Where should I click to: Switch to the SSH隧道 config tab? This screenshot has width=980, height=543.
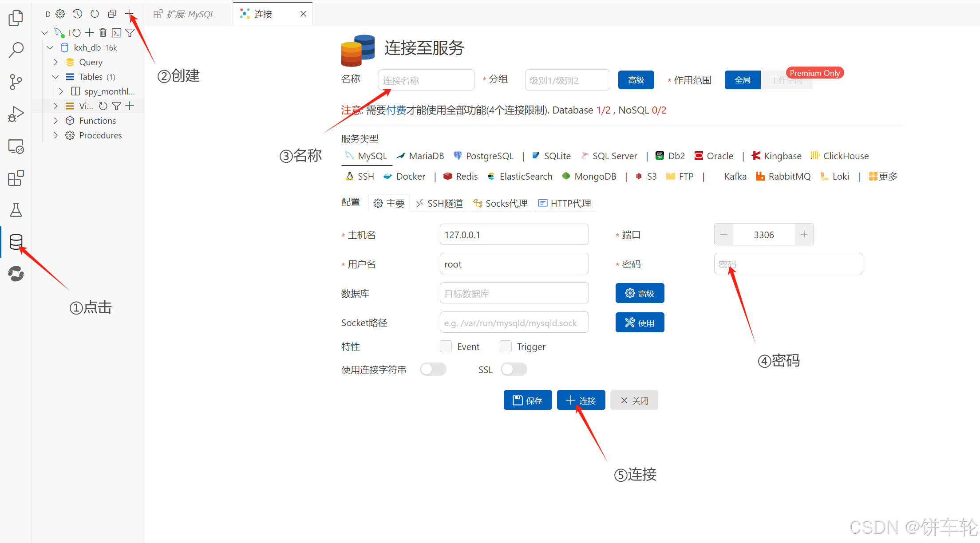tap(439, 203)
